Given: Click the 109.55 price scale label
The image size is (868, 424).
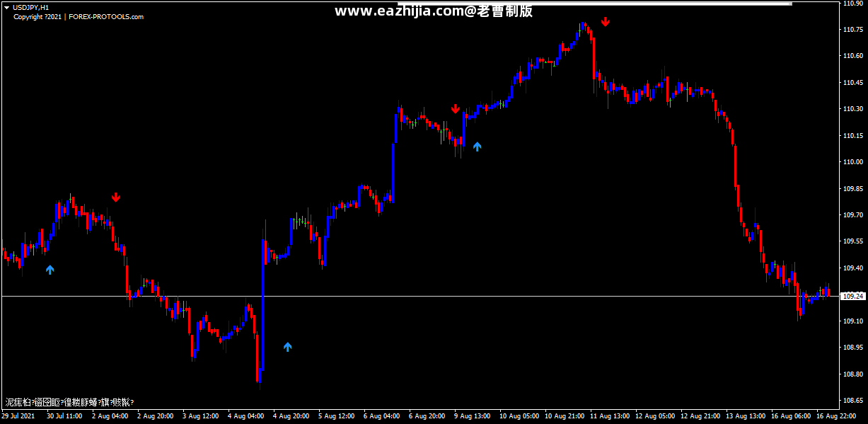Looking at the screenshot, I should coord(853,241).
